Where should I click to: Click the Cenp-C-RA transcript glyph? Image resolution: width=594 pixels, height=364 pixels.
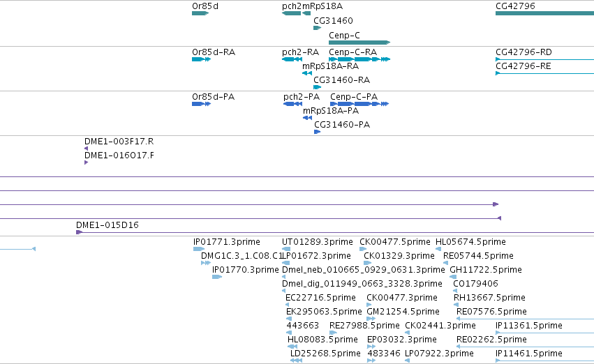(x=359, y=59)
